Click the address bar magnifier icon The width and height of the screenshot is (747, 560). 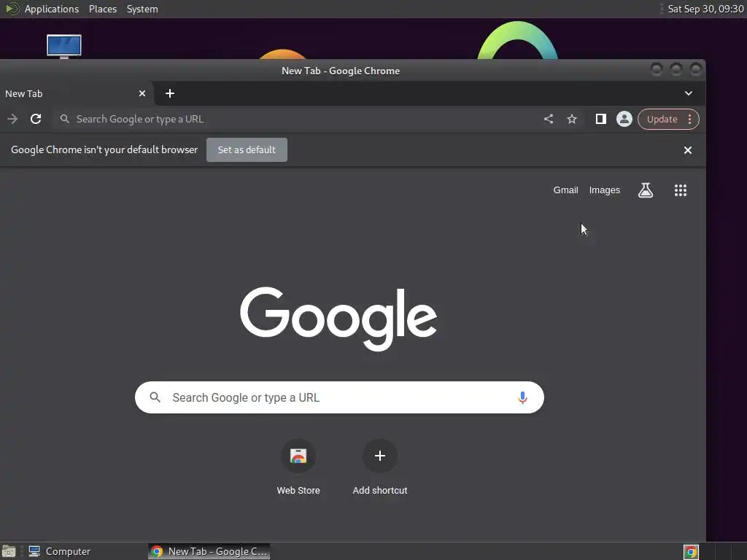coord(65,119)
